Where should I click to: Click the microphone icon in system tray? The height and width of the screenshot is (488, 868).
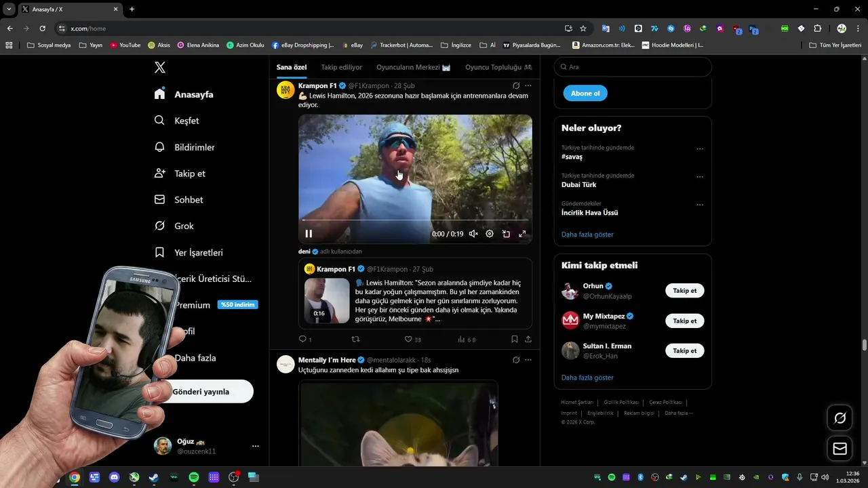[800, 477]
